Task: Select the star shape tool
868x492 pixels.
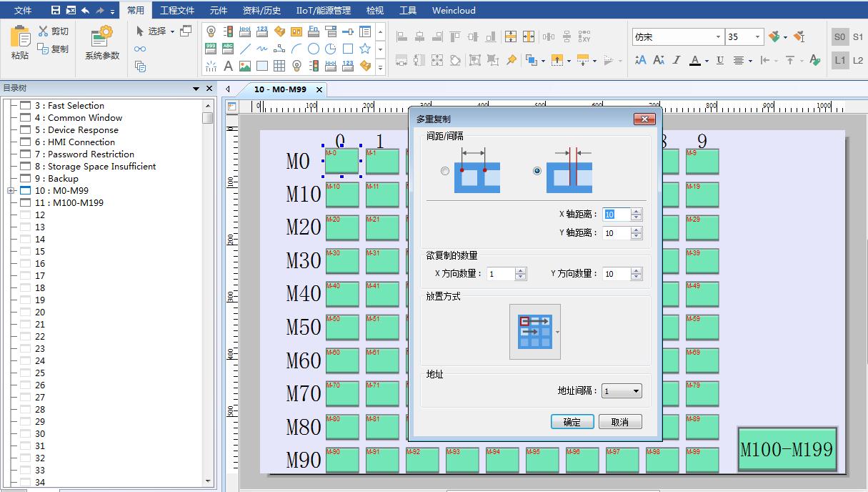Action: (365, 49)
